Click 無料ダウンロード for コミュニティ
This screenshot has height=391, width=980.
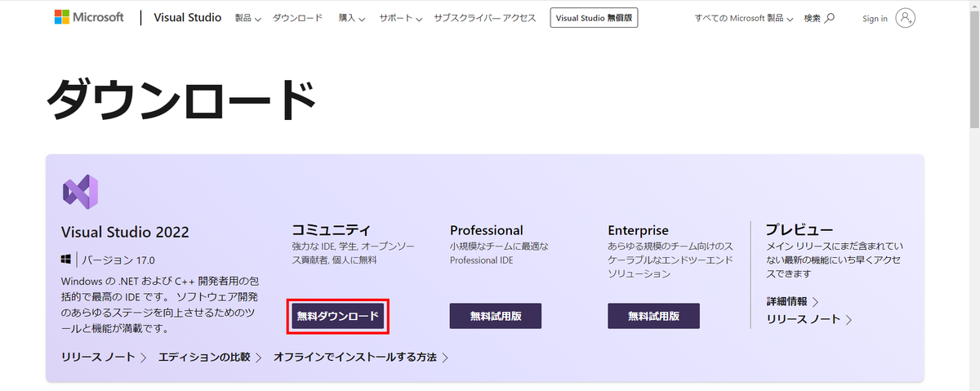pyautogui.click(x=338, y=316)
